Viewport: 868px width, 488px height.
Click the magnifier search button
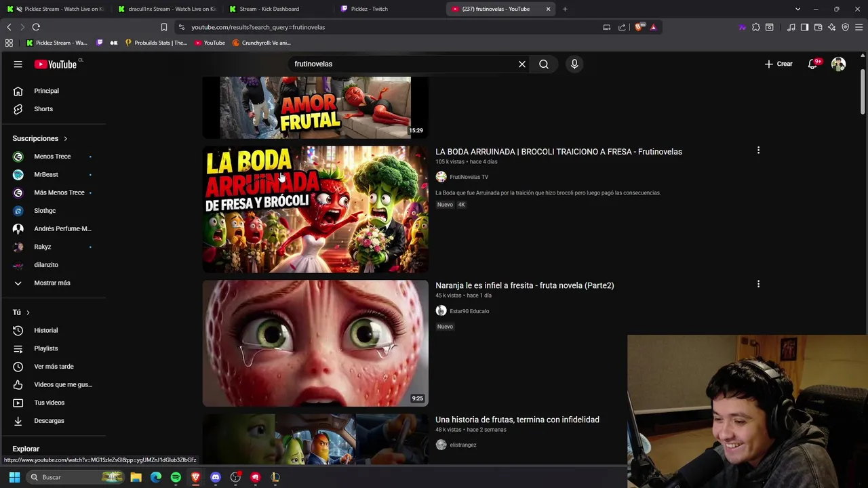[544, 64]
